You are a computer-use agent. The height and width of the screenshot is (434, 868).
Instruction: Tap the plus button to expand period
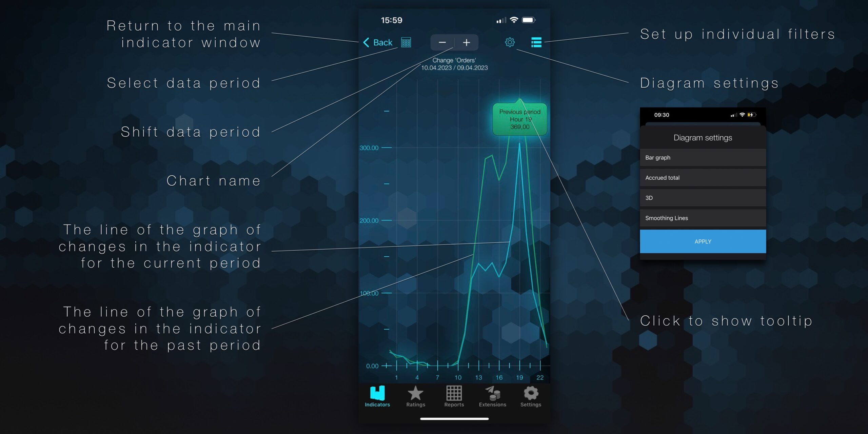[x=466, y=42]
